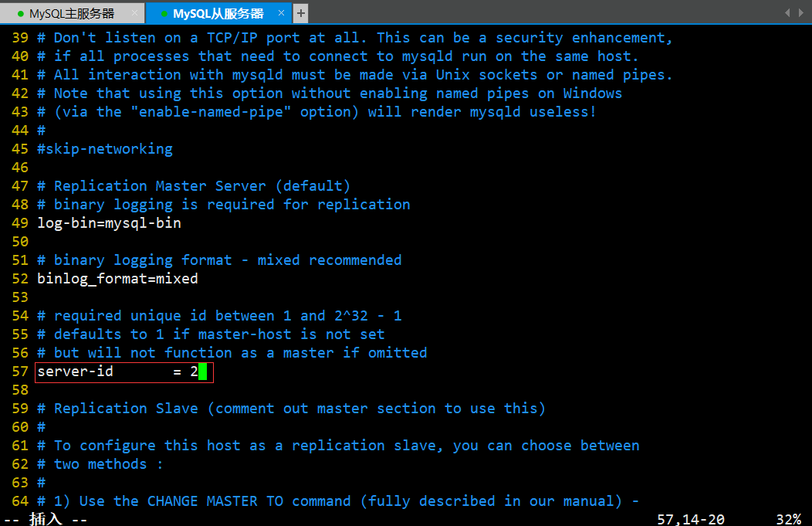Click the 32% scroll position indicator
812x526 pixels.
(x=788, y=520)
